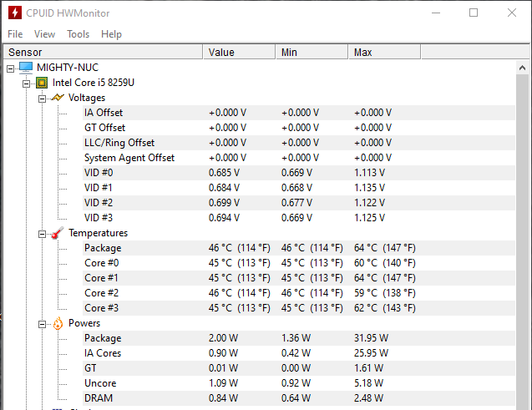
Task: Select the Temperatures label
Action: [98, 233]
